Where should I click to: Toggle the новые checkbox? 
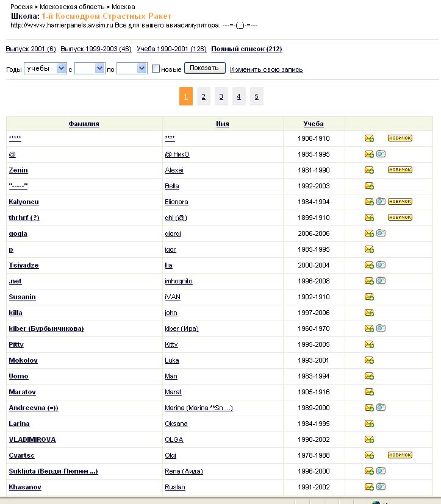pos(156,69)
